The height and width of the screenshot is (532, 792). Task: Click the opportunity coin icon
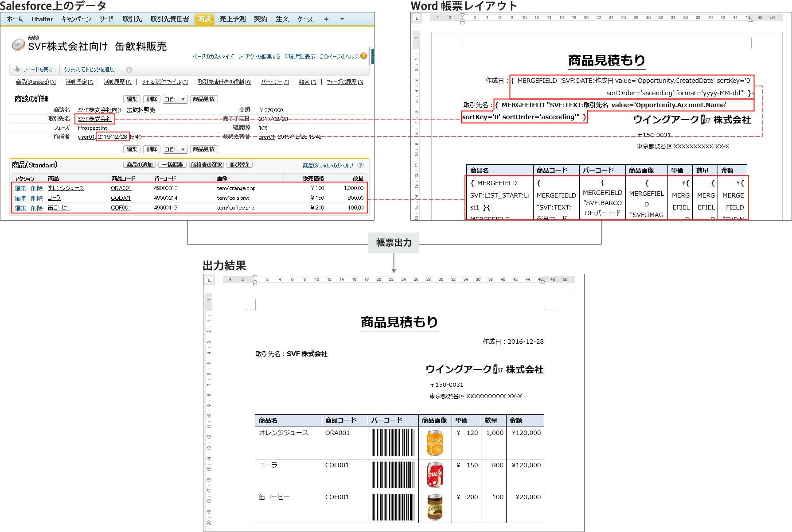coord(18,44)
